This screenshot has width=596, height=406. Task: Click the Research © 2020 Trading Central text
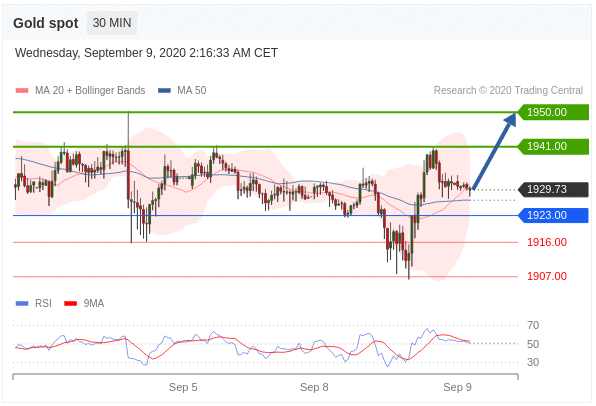click(x=508, y=90)
